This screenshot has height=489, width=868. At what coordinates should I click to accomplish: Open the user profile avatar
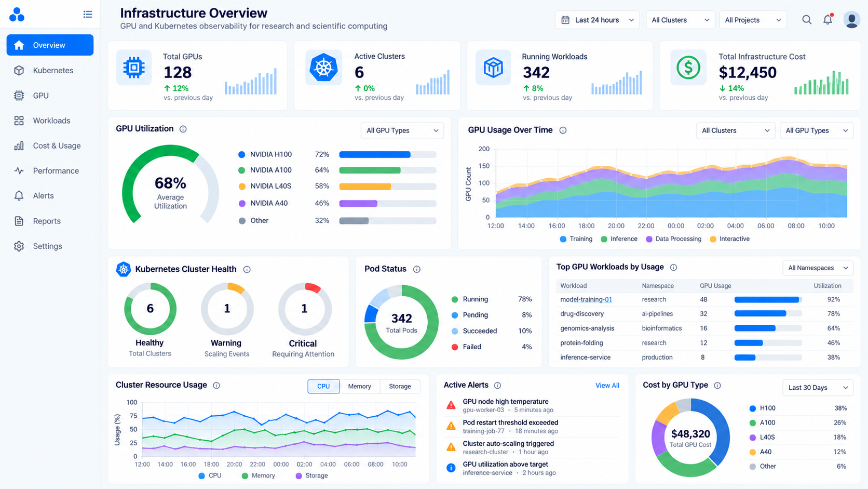[x=851, y=20]
